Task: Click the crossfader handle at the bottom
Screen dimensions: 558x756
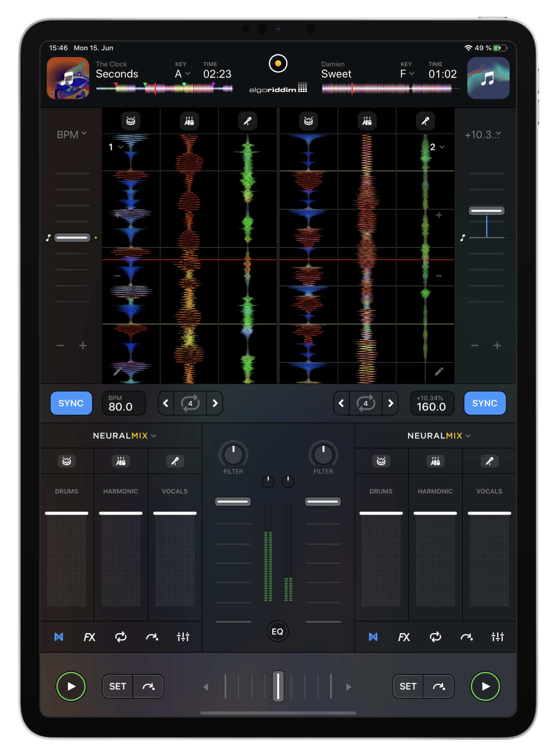Action: 278,686
